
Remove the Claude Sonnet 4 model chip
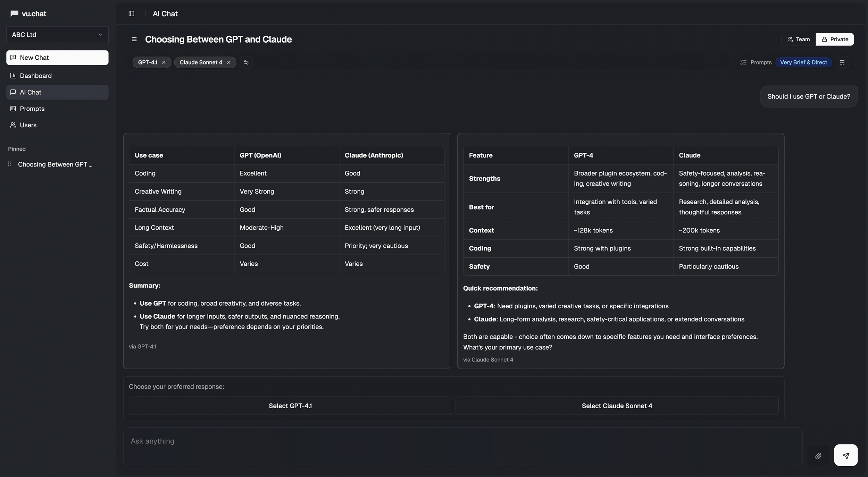[x=229, y=62]
